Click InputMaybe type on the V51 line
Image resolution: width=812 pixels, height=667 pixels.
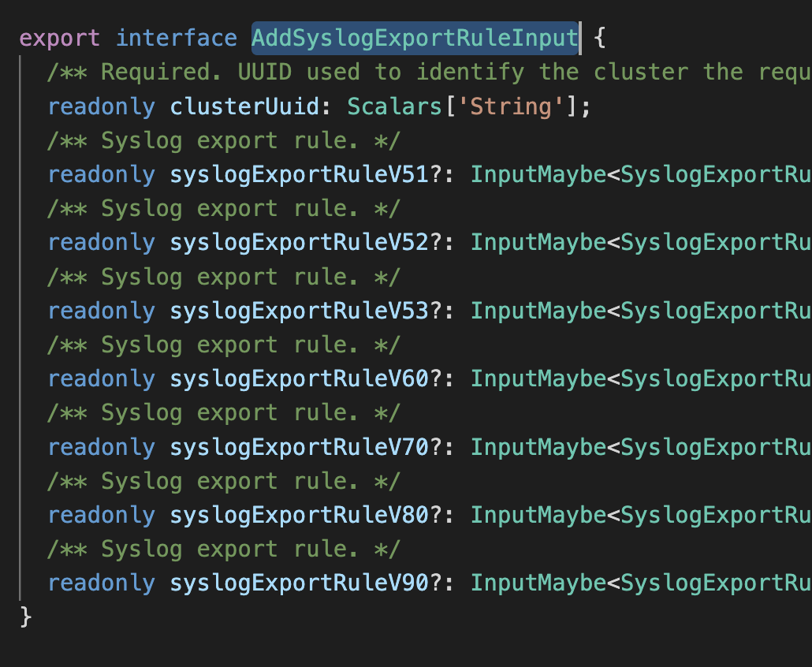pyautogui.click(x=538, y=175)
